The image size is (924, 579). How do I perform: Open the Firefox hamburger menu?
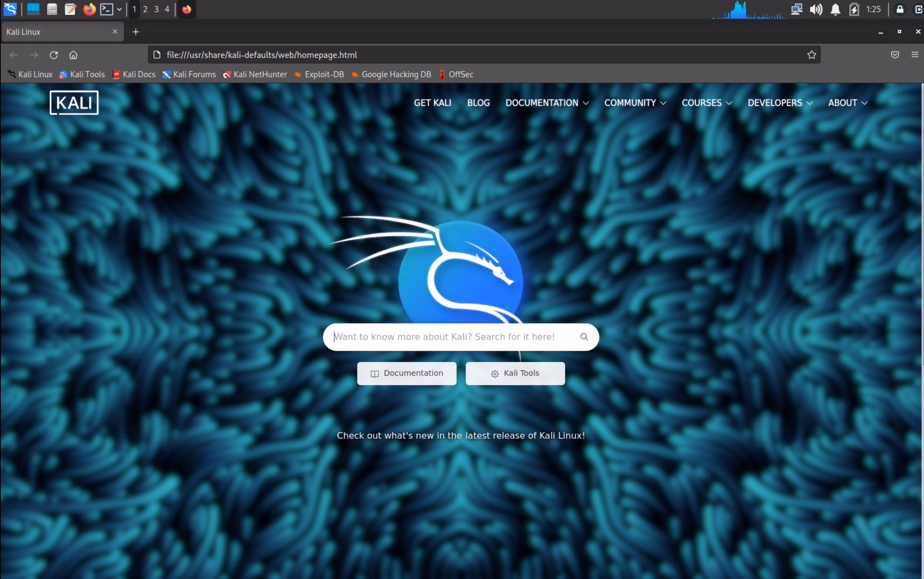click(915, 55)
